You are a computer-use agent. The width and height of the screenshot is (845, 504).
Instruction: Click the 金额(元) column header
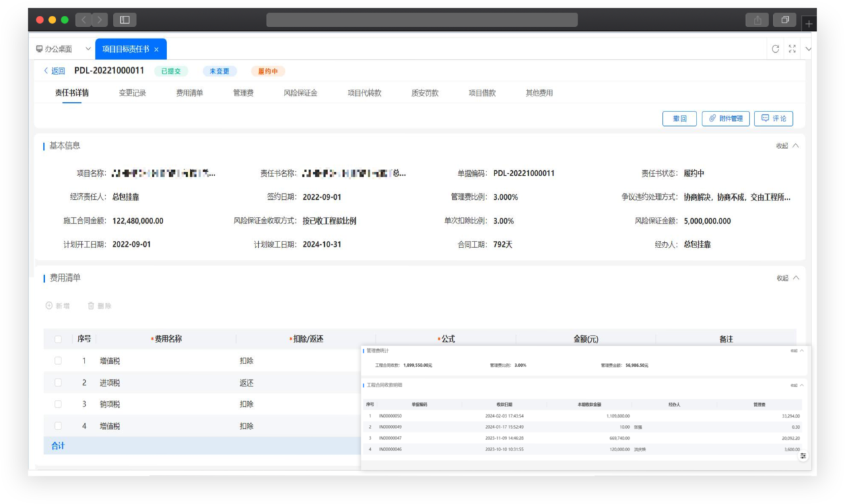click(586, 339)
